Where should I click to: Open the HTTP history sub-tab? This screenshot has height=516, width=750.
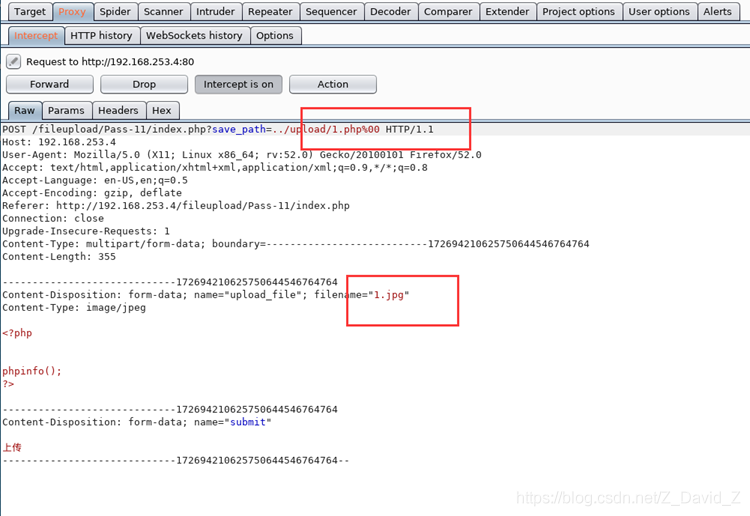(x=101, y=36)
